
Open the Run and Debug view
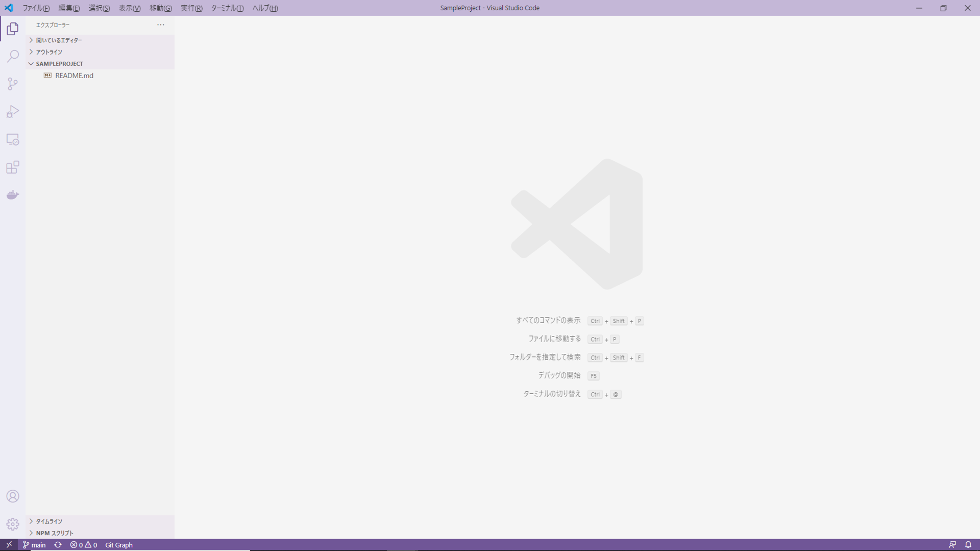pyautogui.click(x=13, y=111)
